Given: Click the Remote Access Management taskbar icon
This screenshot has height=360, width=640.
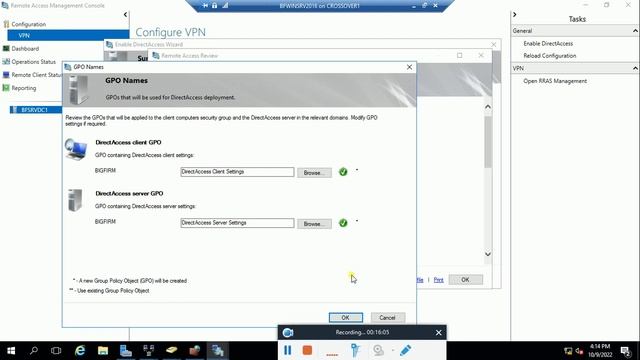Looking at the screenshot, I should coord(217,351).
